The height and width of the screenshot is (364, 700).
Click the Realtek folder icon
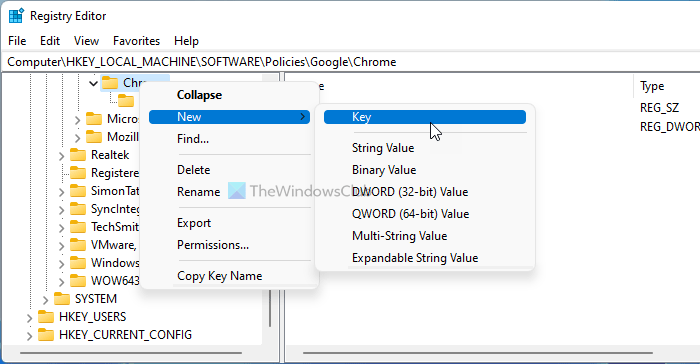(x=78, y=155)
